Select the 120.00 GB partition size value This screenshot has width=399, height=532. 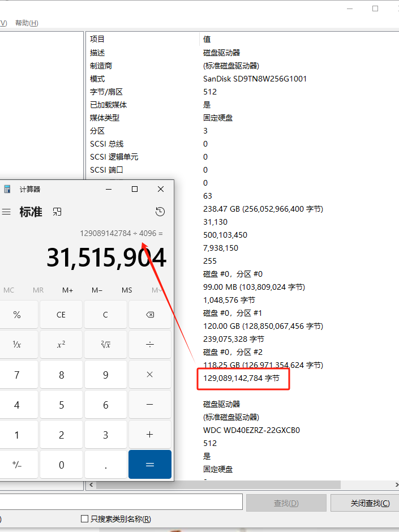click(263, 326)
